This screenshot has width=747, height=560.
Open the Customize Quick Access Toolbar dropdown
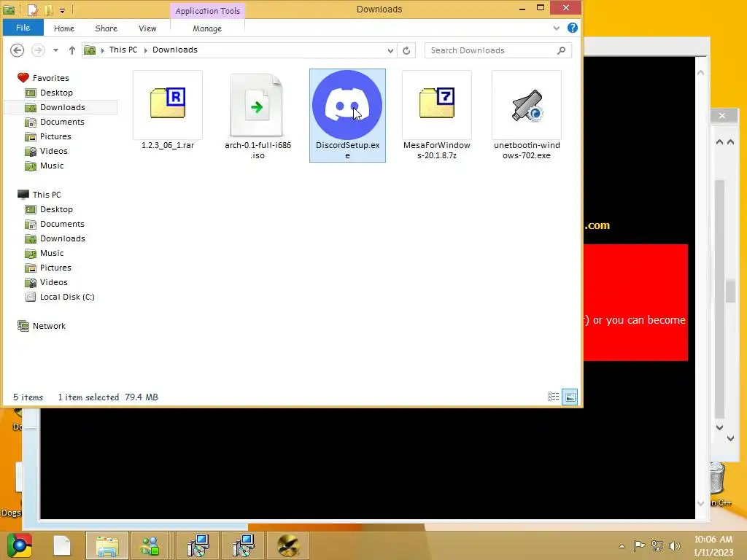click(x=63, y=10)
